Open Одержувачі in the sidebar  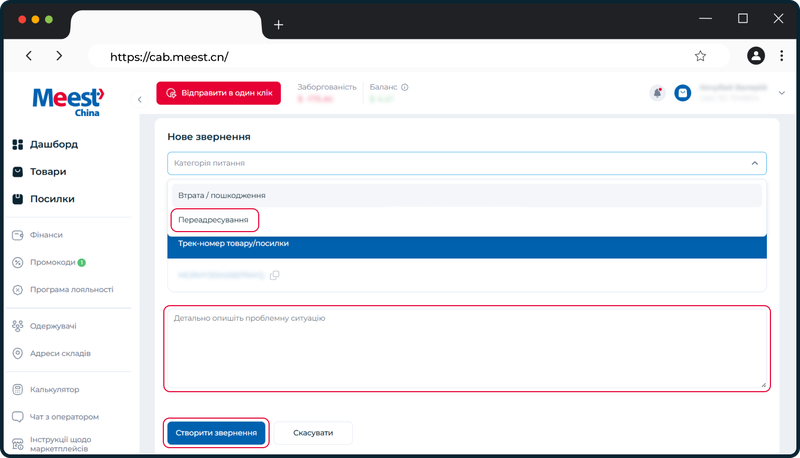tap(53, 326)
